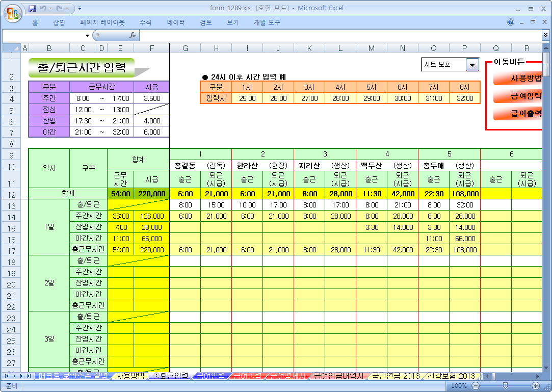Open the 데이터 ribbon tab
This screenshot has width=552, height=392.
[176, 22]
